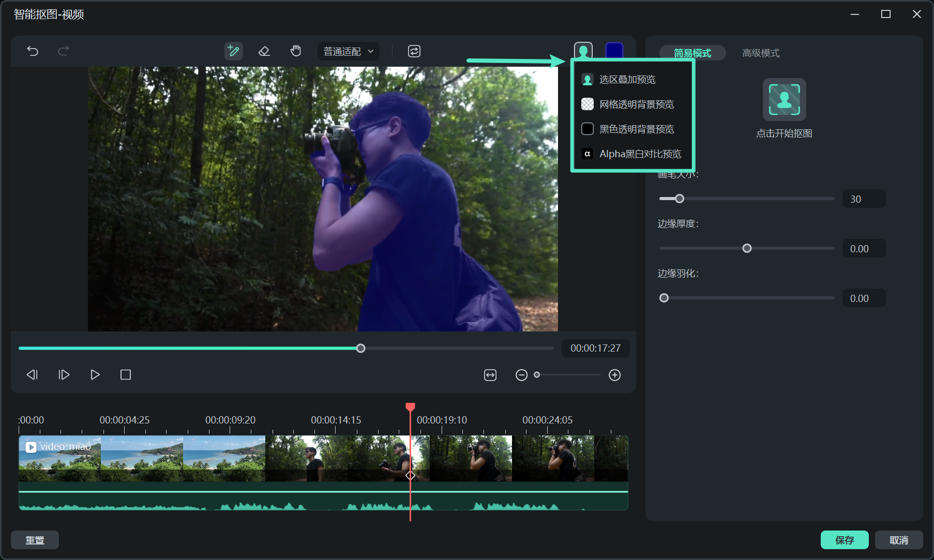934x560 pixels.
Task: Stop the video playback
Action: [126, 375]
